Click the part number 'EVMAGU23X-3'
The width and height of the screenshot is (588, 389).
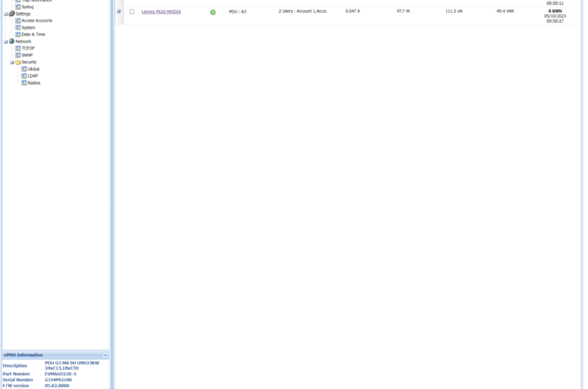pyautogui.click(x=60, y=374)
